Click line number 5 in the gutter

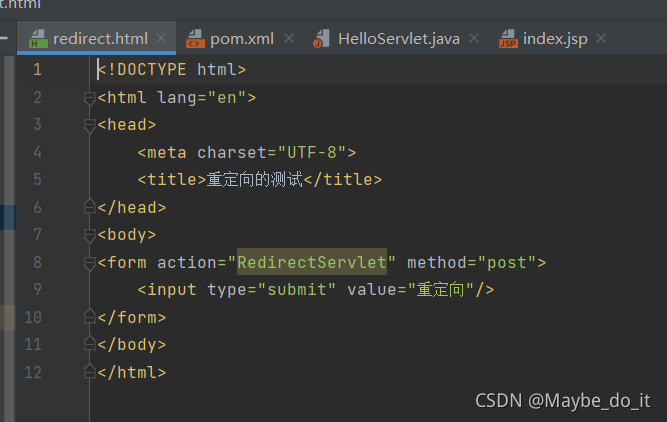click(37, 179)
